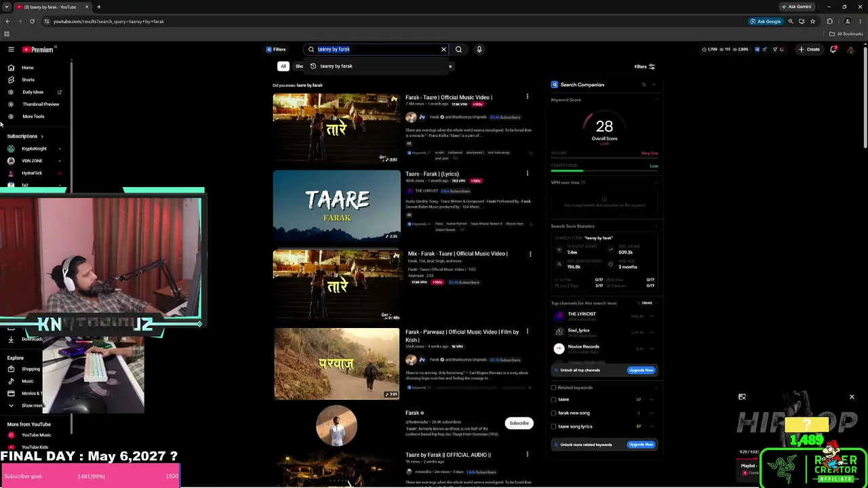
Task: Collapse the Search Companion panel
Action: 654,85
